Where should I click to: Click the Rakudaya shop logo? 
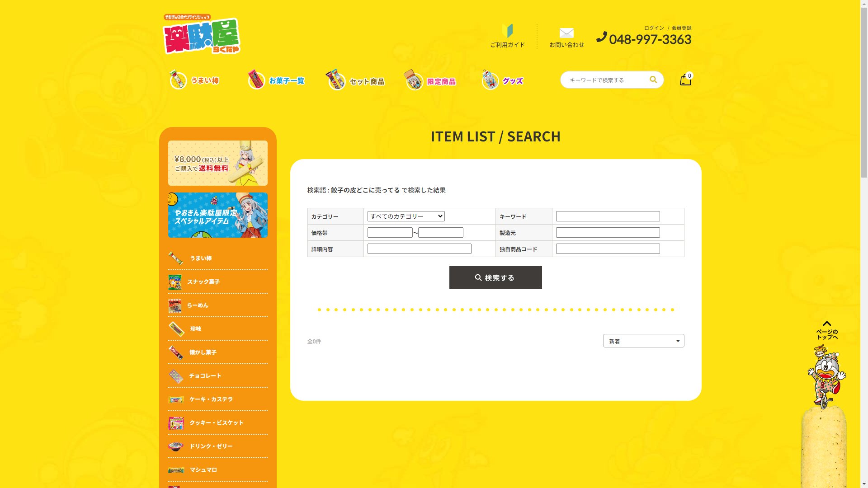(202, 35)
